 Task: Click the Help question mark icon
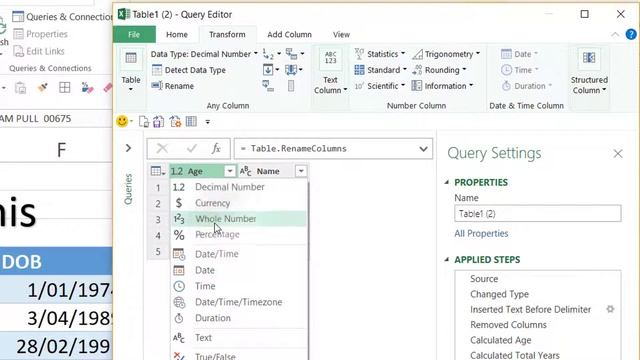coord(631,34)
